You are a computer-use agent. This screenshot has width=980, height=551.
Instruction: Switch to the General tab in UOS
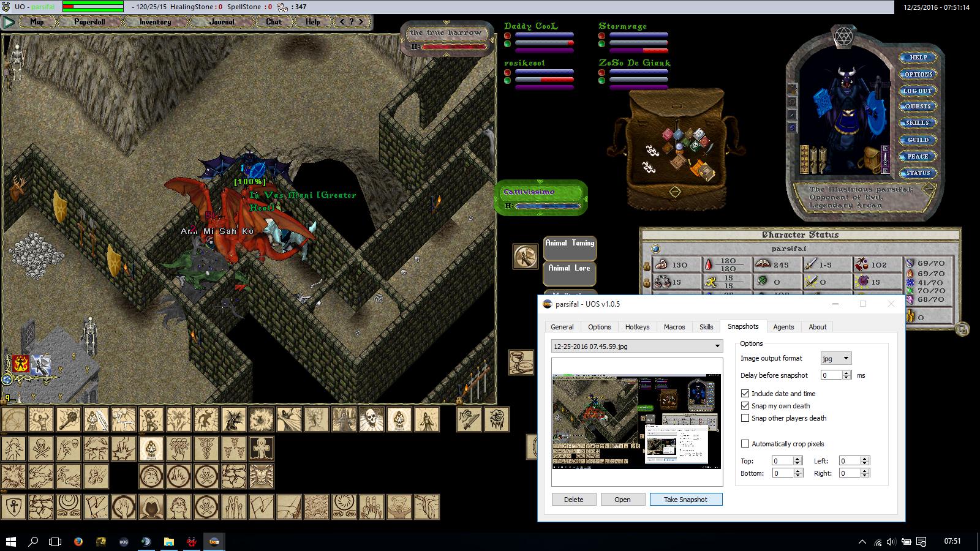(x=562, y=327)
